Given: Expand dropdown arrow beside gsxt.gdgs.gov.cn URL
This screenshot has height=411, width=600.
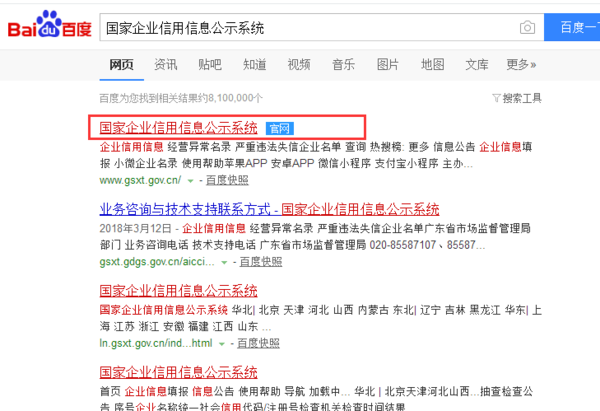Looking at the screenshot, I should (224, 262).
